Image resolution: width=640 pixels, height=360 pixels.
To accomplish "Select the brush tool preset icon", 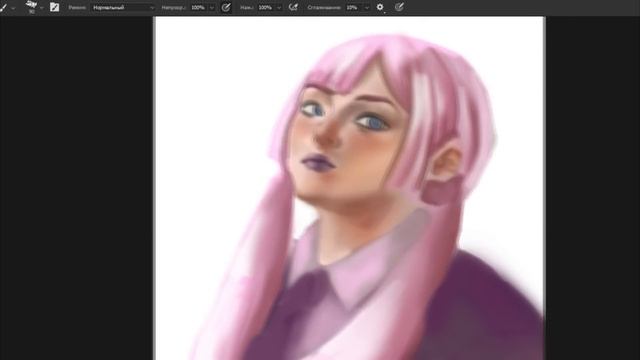I will (3, 7).
